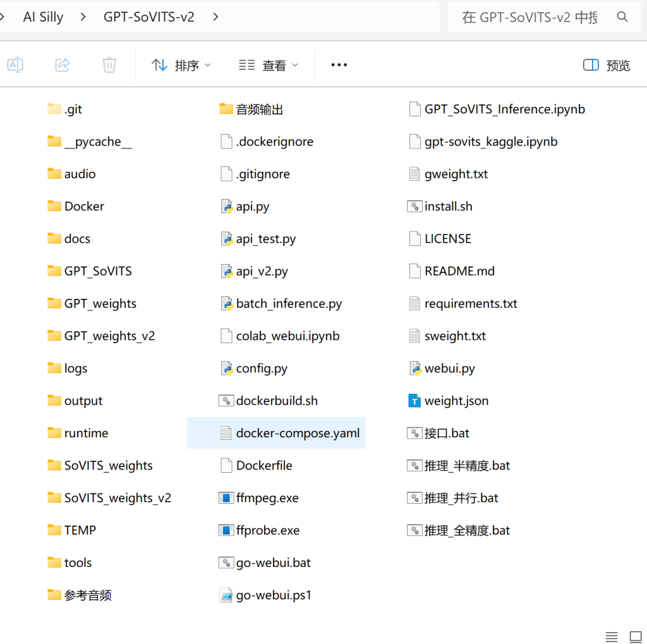Click the Rename toolbar icon
Screen dimensions: 647x644
[x=15, y=65]
